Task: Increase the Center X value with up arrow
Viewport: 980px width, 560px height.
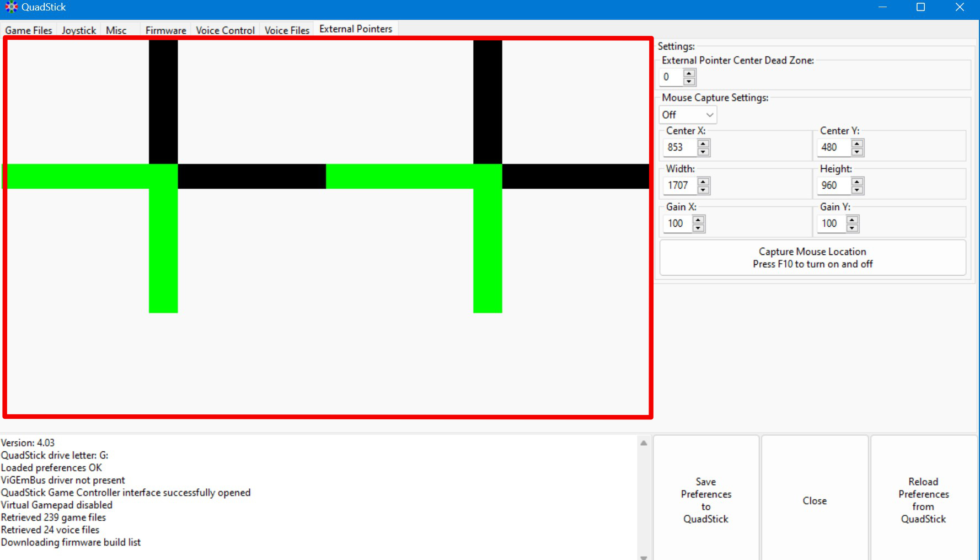Action: tap(703, 143)
